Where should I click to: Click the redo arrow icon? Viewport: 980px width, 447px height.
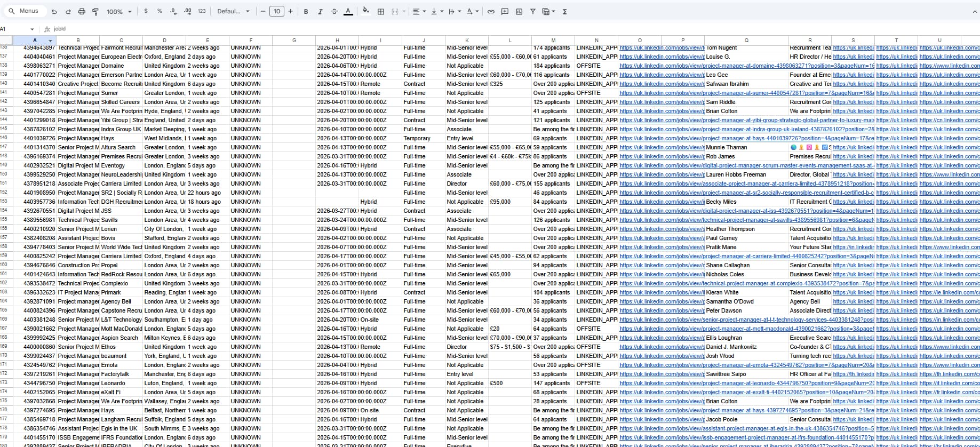click(68, 11)
